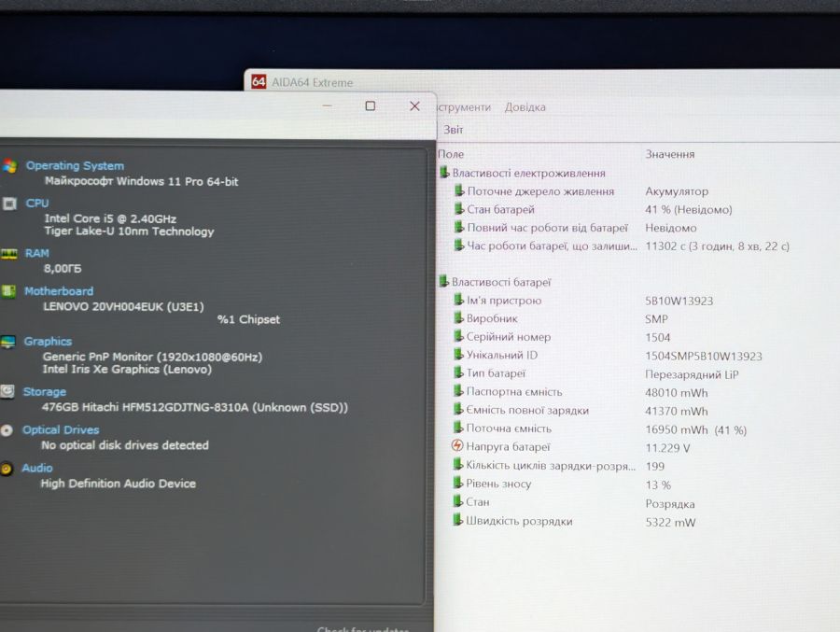Click the Властивості батареї group icon
Image resolution: width=840 pixels, height=632 pixels.
coord(443,281)
